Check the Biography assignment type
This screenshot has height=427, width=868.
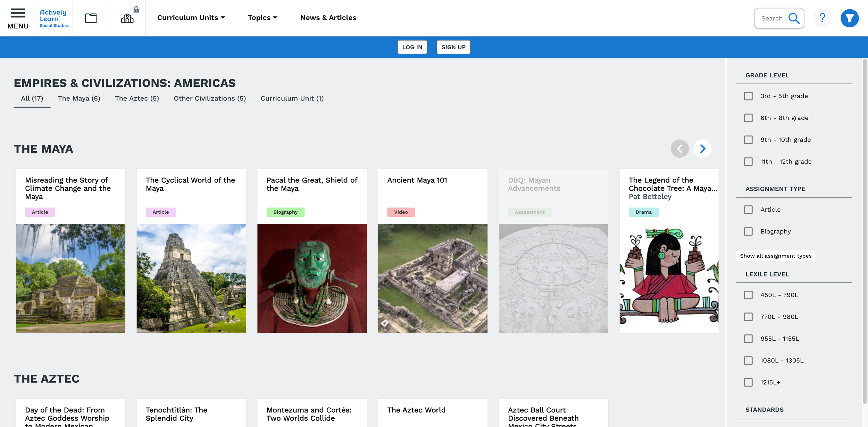[x=748, y=231]
